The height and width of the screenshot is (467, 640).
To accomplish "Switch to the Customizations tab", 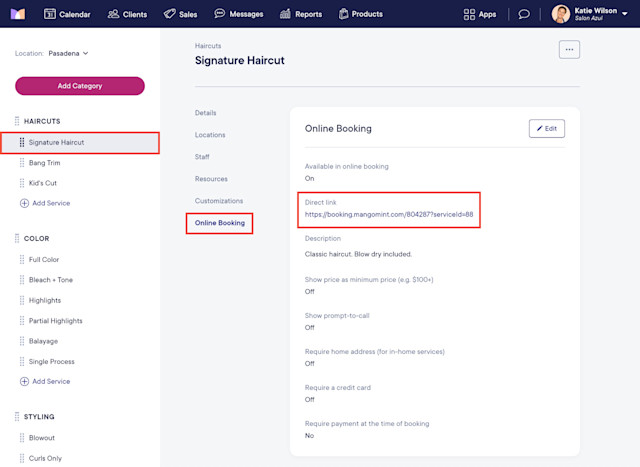I will tap(219, 201).
